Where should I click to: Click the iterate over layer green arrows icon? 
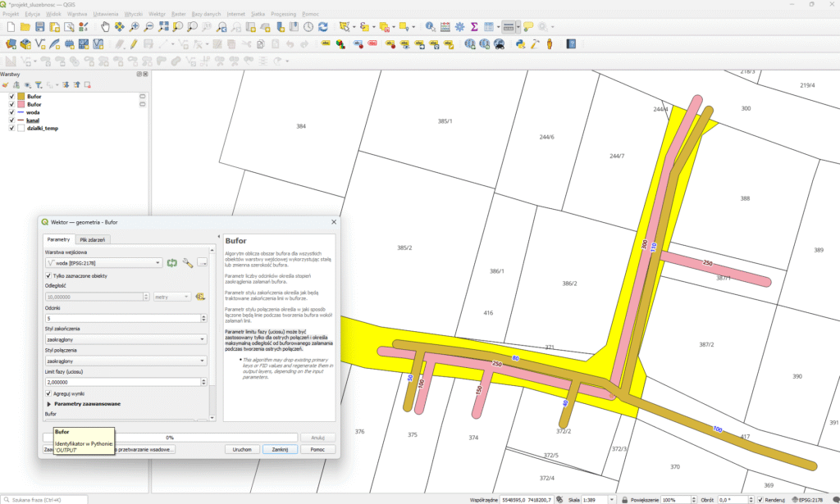tap(172, 263)
